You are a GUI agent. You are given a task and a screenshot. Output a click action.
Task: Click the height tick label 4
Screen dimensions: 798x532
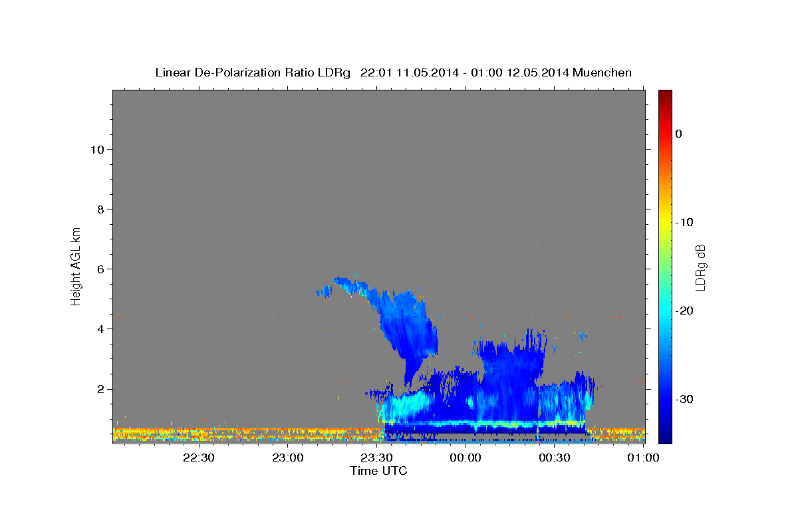pyautogui.click(x=100, y=329)
